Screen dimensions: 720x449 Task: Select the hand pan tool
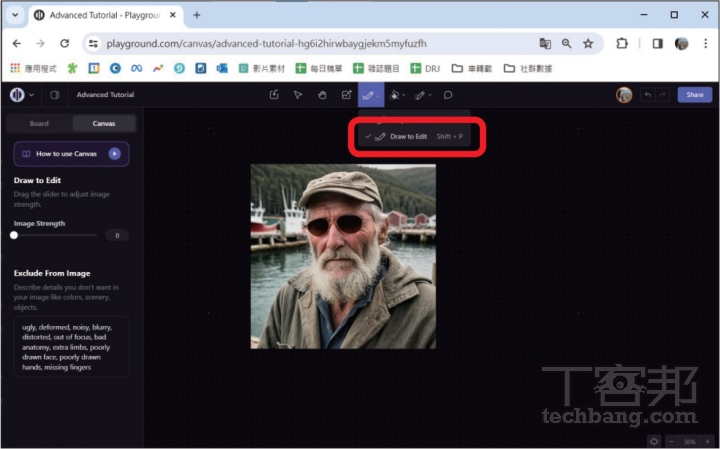(x=322, y=95)
